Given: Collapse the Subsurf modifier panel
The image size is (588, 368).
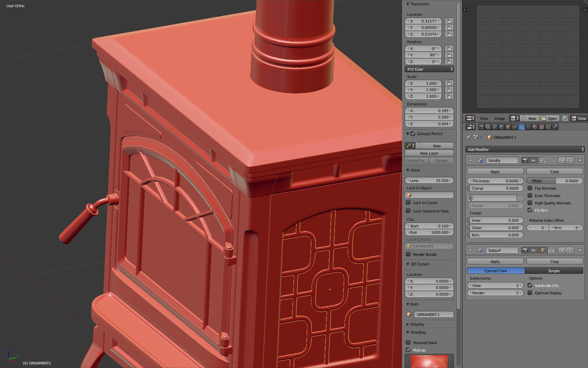Looking at the screenshot, I should (x=470, y=250).
